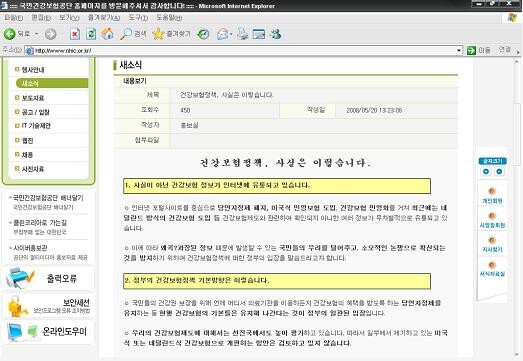Open the 도움말(H) menu

(169, 18)
